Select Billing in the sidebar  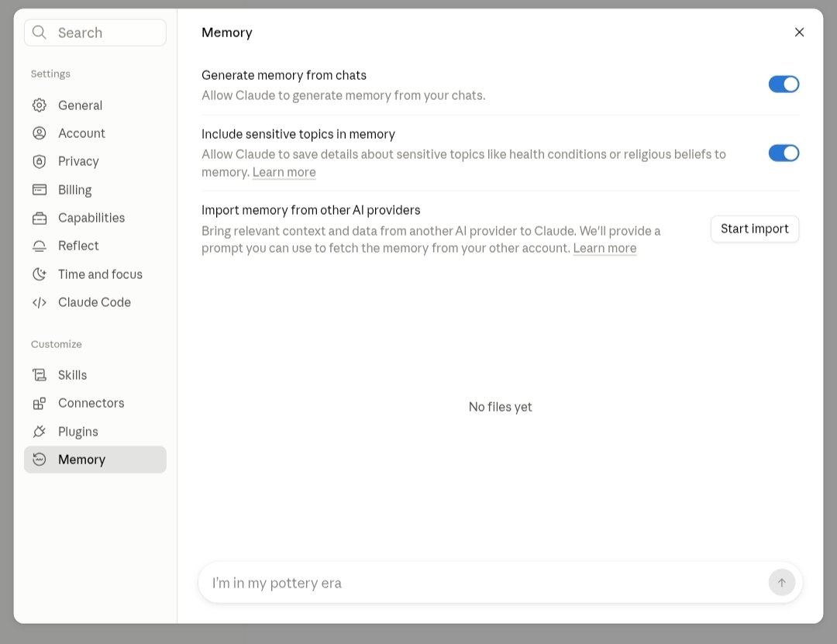click(95, 190)
